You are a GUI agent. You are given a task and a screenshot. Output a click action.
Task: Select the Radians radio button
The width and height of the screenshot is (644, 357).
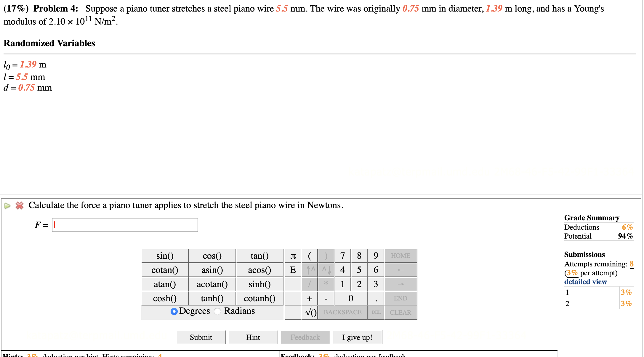[x=218, y=311]
